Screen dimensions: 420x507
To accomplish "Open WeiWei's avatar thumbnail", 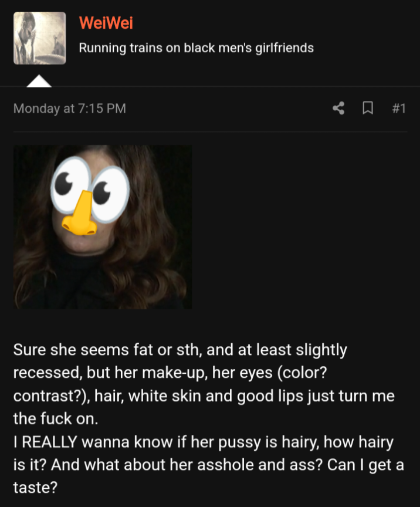I will 40,38.
